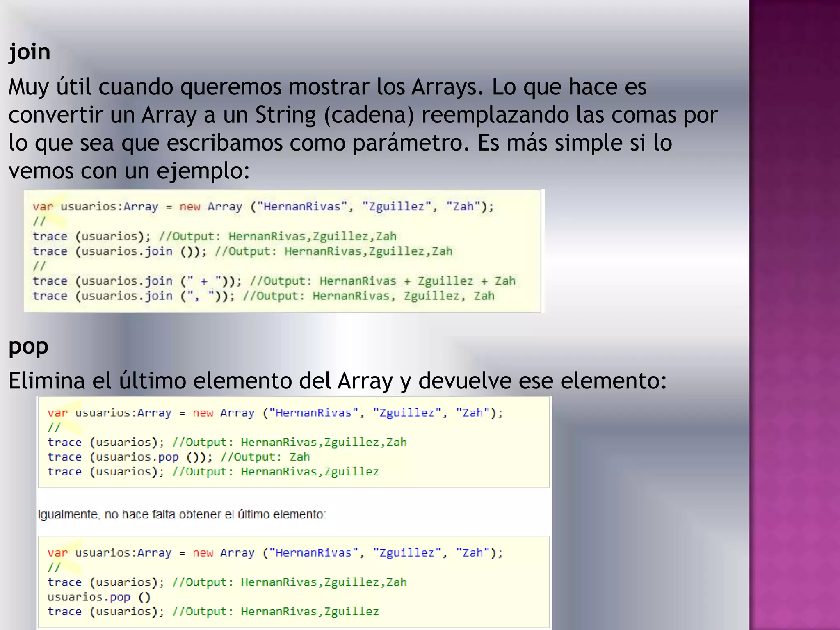Click the line "vemos con un ejemplo:"
Image resolution: width=840 pixels, height=630 pixels.
(129, 171)
